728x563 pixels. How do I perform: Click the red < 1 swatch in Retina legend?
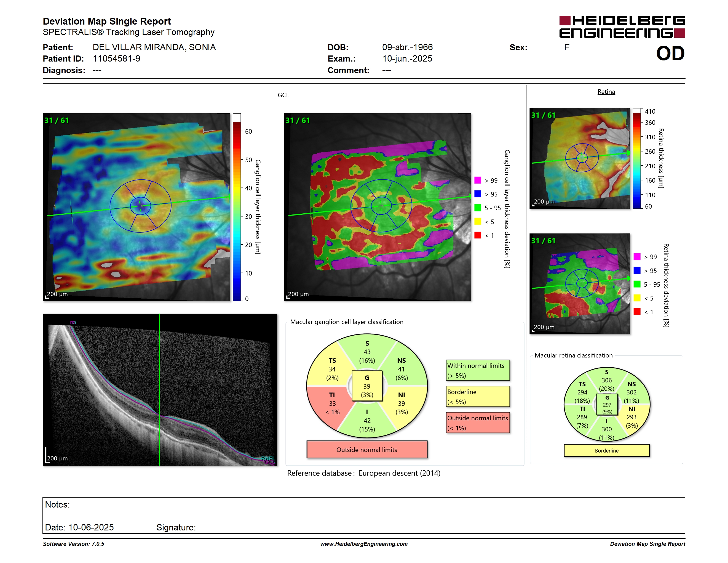click(x=637, y=311)
